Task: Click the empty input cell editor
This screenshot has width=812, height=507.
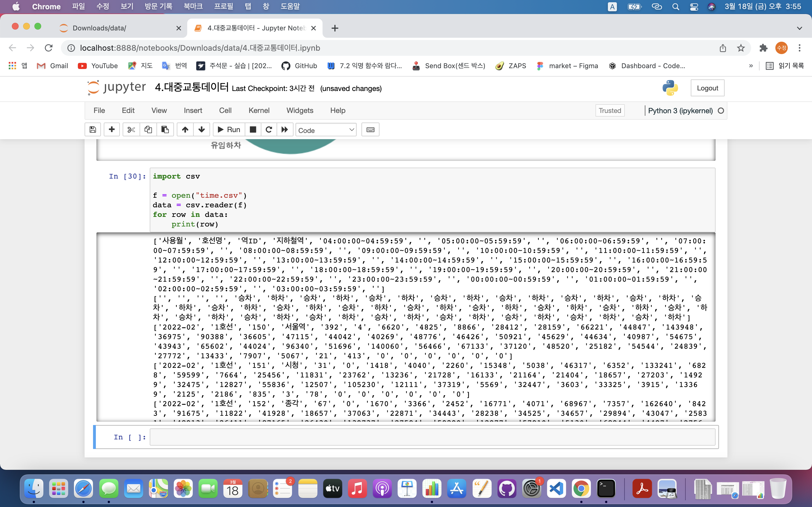Action: pyautogui.click(x=432, y=437)
